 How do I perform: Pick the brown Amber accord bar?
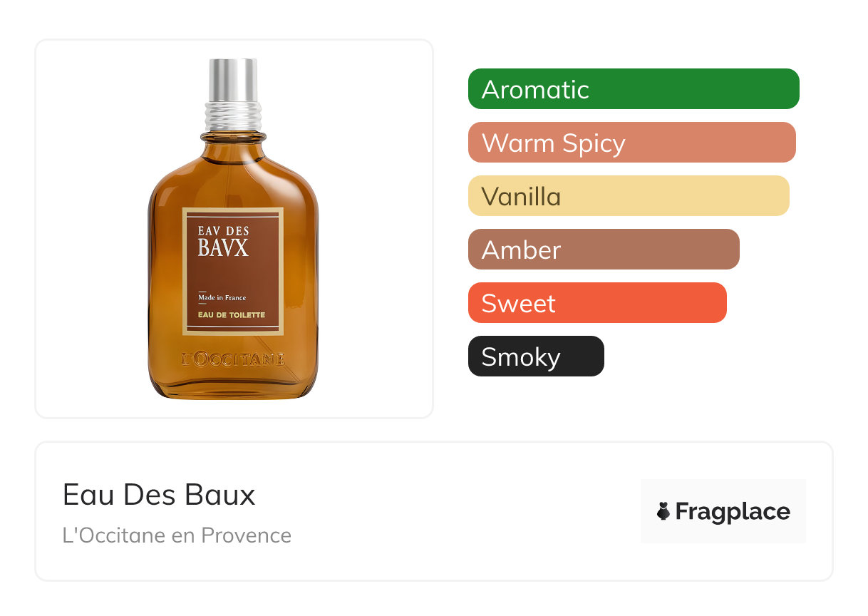click(604, 250)
